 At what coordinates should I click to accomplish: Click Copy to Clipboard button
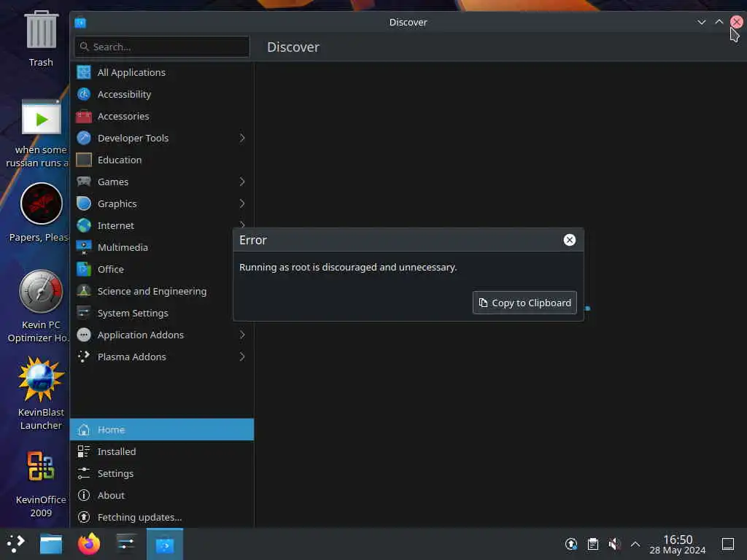click(525, 303)
